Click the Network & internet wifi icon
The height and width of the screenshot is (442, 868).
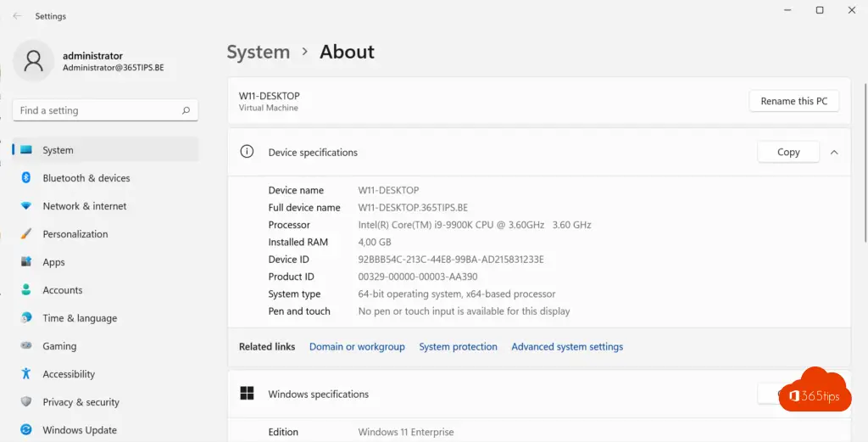[x=26, y=206]
